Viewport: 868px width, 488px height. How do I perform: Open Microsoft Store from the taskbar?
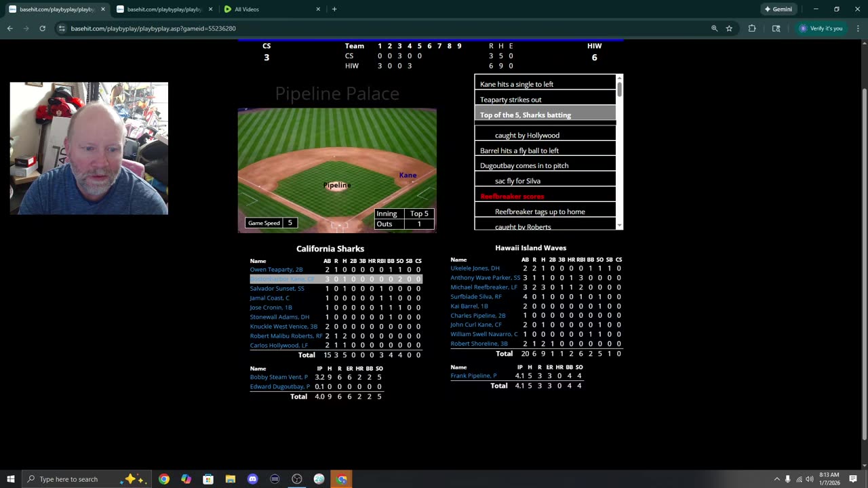[208, 479]
